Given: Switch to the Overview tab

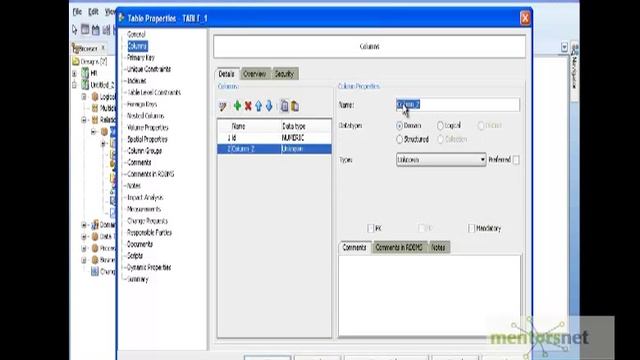Looking at the screenshot, I should (255, 74).
